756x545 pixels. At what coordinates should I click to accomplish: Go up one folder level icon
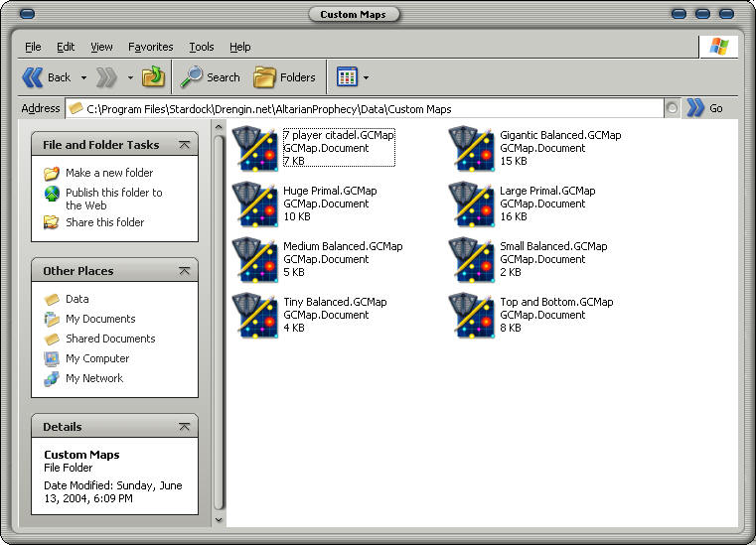[153, 76]
